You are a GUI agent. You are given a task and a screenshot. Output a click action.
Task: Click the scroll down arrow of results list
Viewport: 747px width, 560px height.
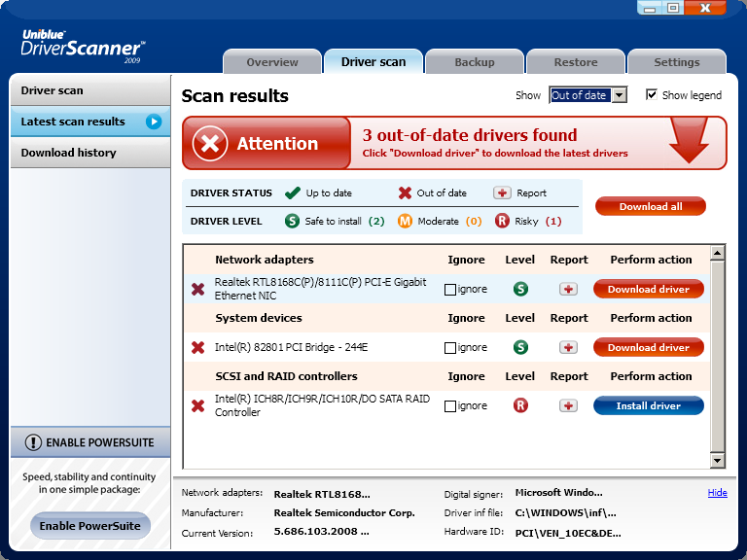click(x=718, y=460)
